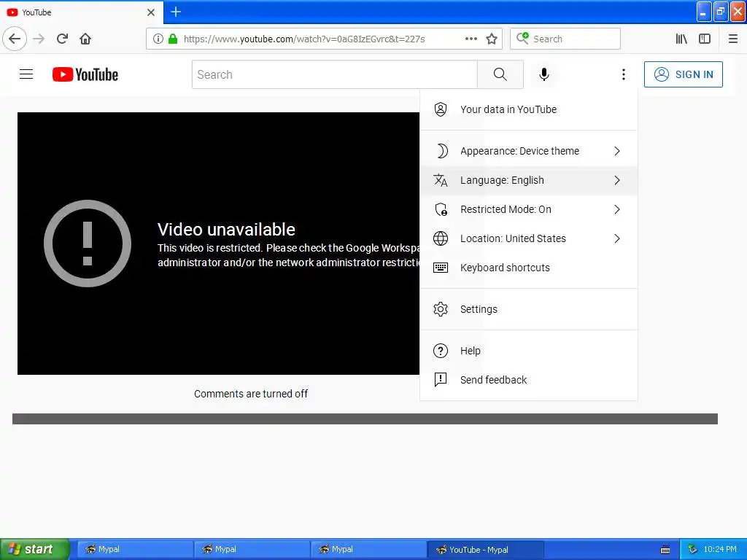Click the gear Settings icon

click(x=440, y=309)
